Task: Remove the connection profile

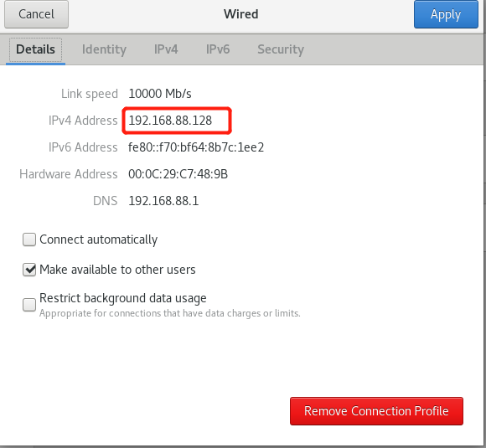Action: pyautogui.click(x=376, y=411)
